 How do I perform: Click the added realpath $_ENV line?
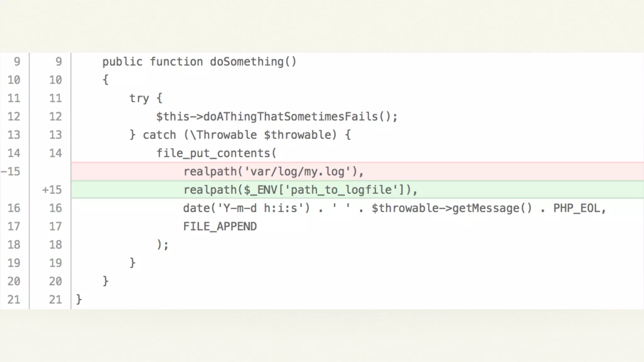point(300,190)
